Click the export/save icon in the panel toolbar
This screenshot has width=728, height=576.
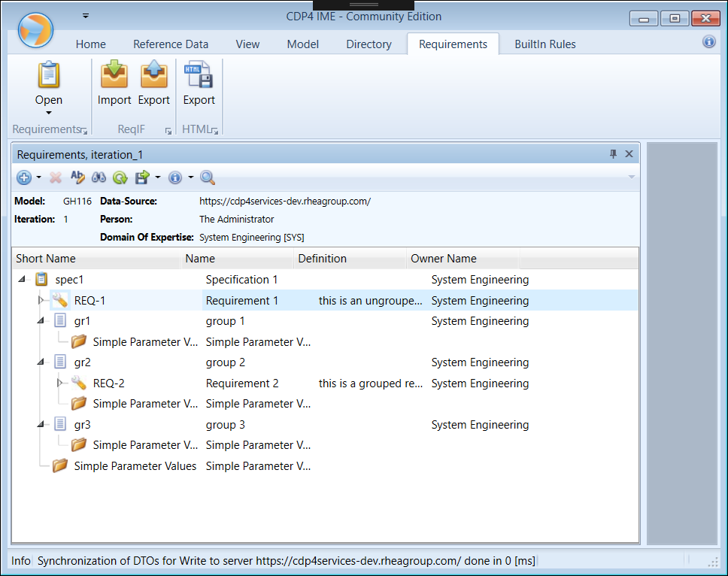pyautogui.click(x=141, y=177)
